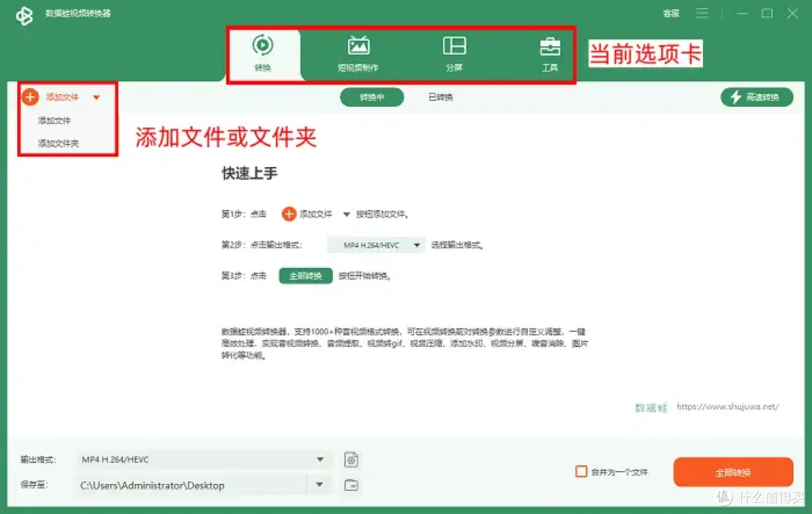Click the plus icon in step 1 guide
The image size is (812, 514).
289,214
